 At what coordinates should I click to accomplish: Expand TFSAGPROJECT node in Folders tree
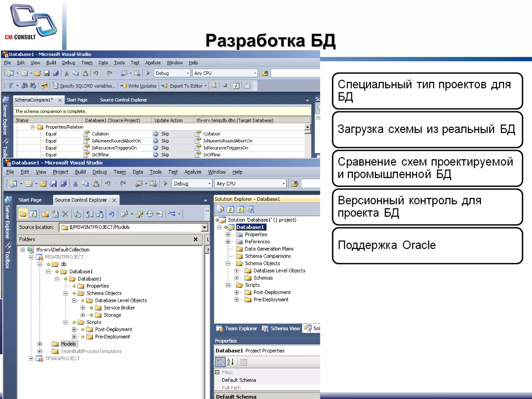[31, 359]
